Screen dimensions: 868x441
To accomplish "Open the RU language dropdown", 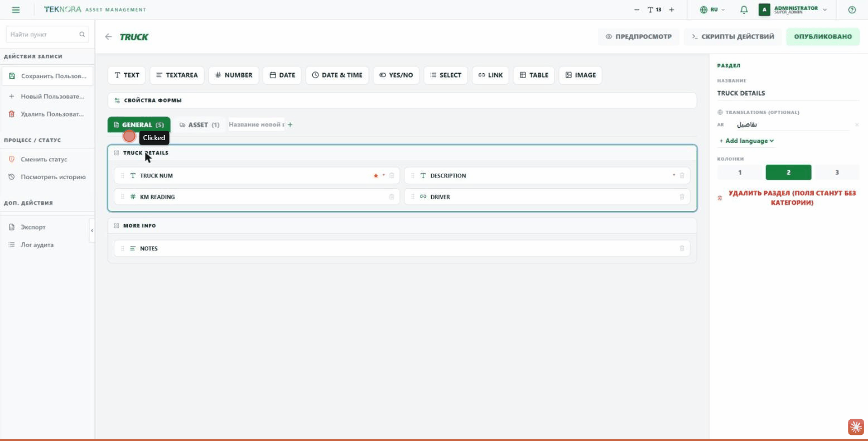I will point(712,9).
